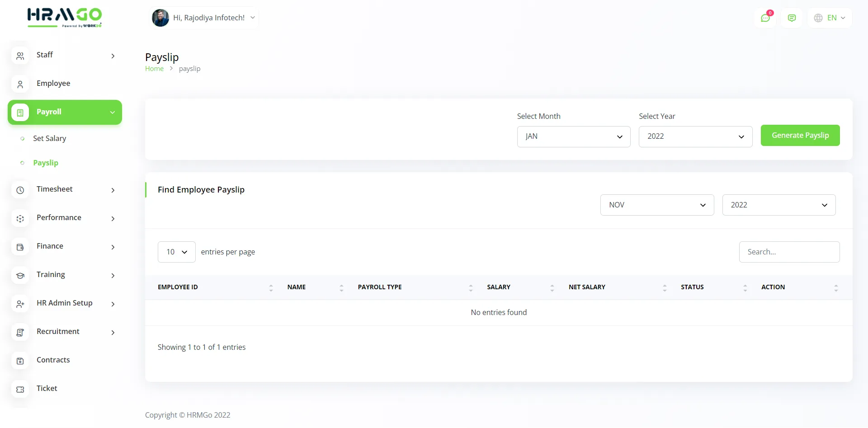This screenshot has height=428, width=868.
Task: Click the "No entries found" table row
Action: click(499, 313)
